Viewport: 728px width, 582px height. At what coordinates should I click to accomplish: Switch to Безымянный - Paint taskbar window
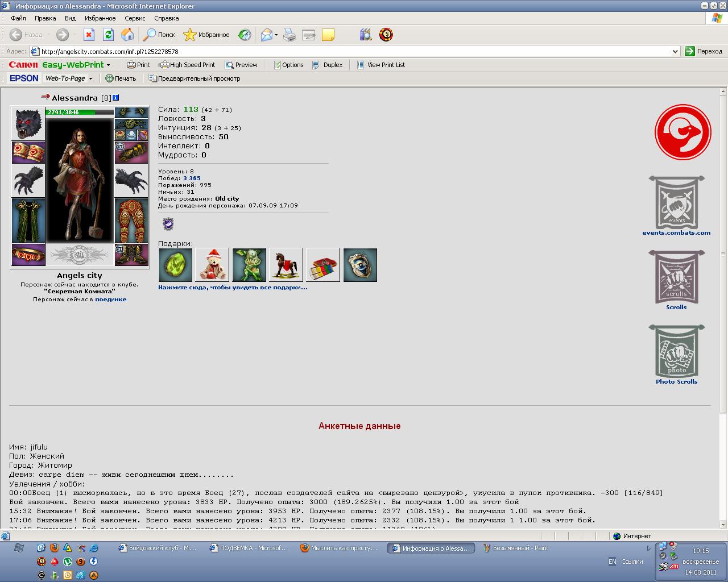[x=516, y=548]
